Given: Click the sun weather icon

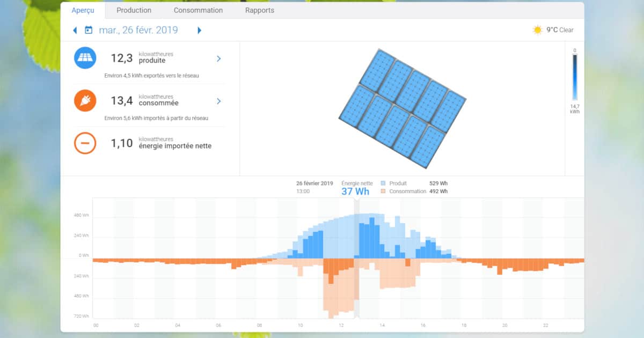Looking at the screenshot, I should point(538,30).
